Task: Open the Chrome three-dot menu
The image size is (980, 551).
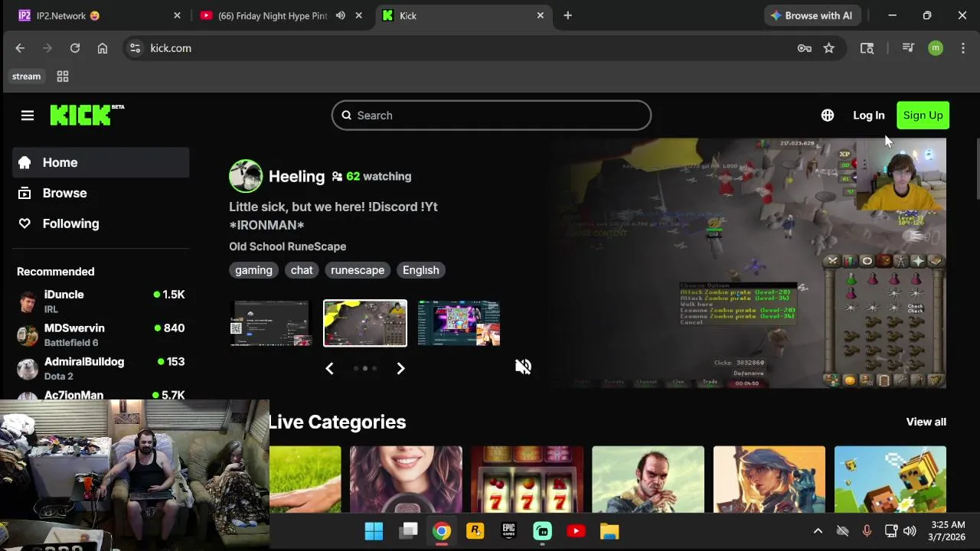Action: [x=963, y=48]
